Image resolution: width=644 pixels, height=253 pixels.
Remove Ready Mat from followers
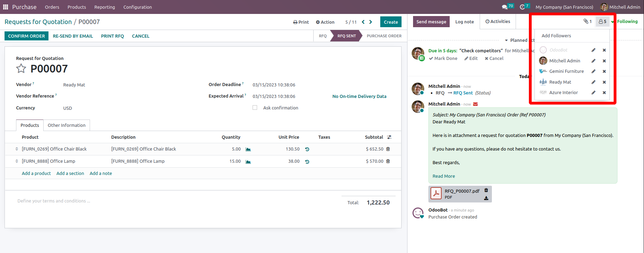point(604,82)
